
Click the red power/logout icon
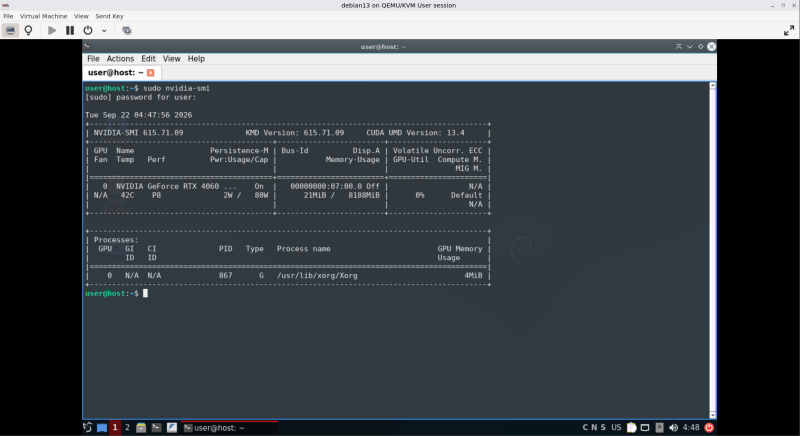point(709,427)
